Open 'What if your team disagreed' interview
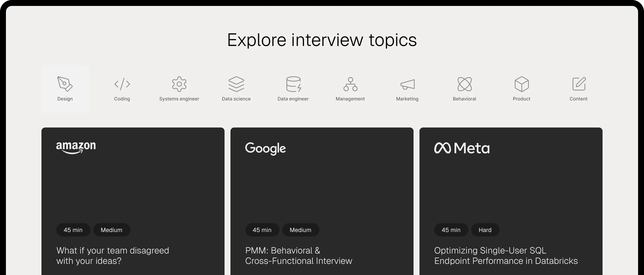Viewport: 644px width, 275px height. 113,255
